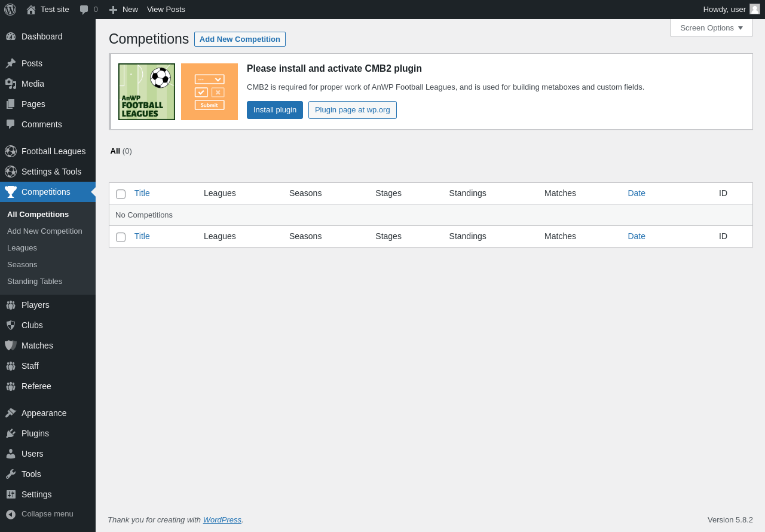Open the WordPress link in footer

(x=222, y=519)
